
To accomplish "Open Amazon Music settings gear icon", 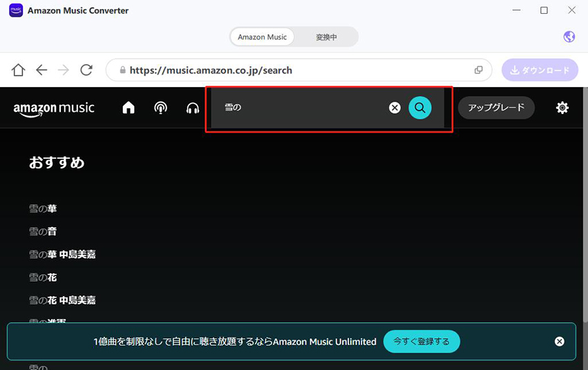I will (562, 108).
